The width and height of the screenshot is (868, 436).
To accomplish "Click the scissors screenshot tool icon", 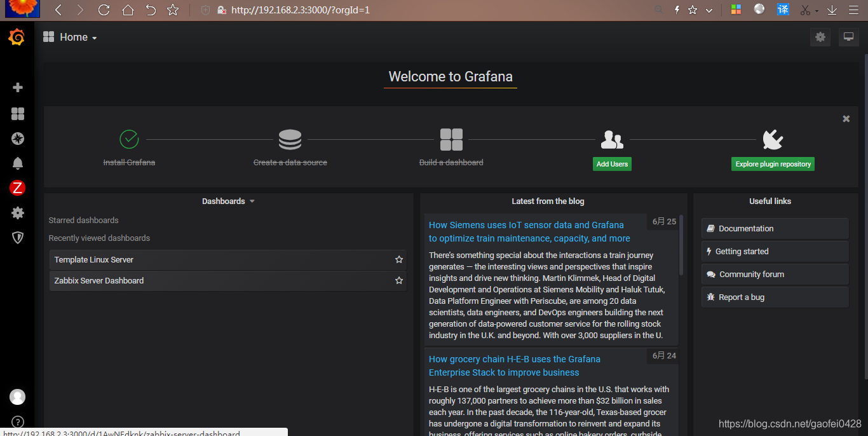I will point(806,10).
